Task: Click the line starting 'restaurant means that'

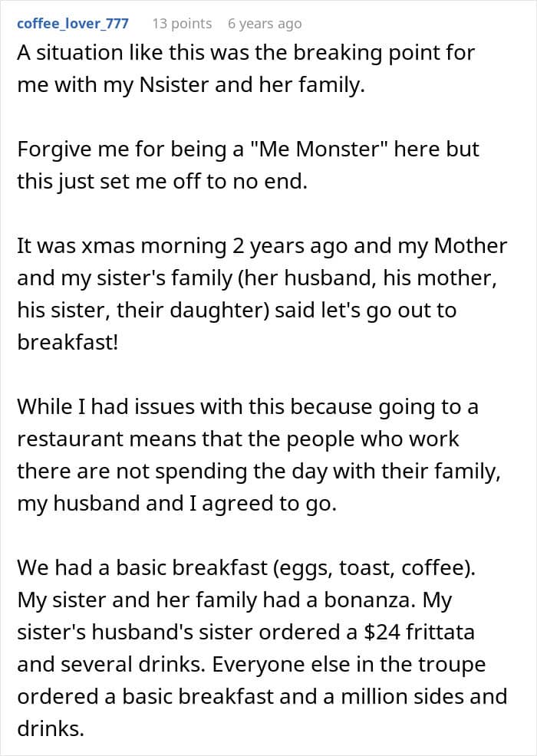Action: pos(238,439)
